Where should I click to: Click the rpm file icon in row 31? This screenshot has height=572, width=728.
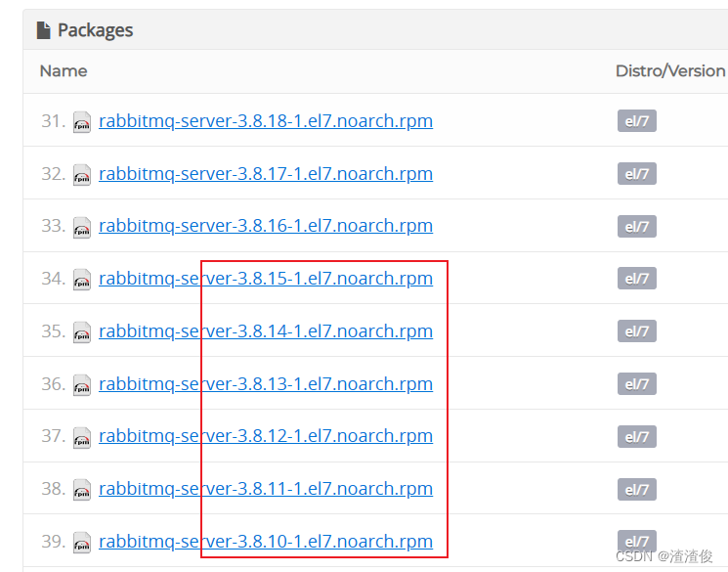(x=82, y=122)
